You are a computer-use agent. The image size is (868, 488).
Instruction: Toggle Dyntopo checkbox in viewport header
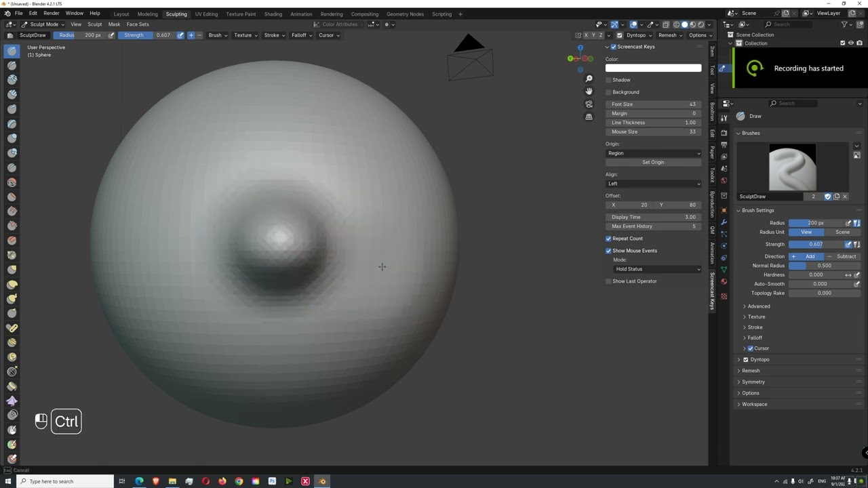pos(619,35)
